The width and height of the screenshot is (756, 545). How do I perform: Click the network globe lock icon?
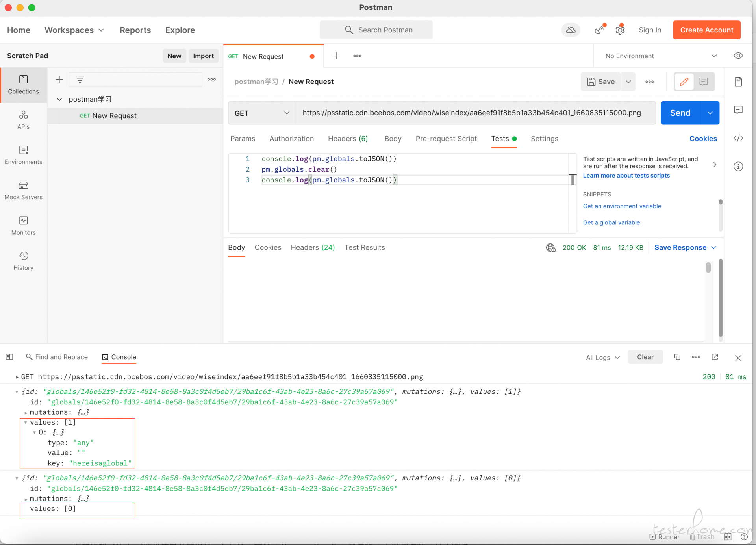coord(550,248)
